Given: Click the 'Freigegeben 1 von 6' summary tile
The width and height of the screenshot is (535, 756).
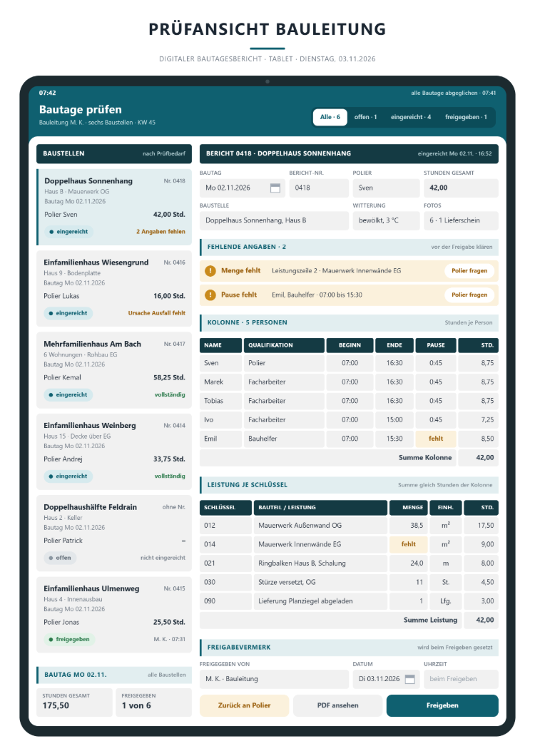Looking at the screenshot, I should tap(154, 702).
